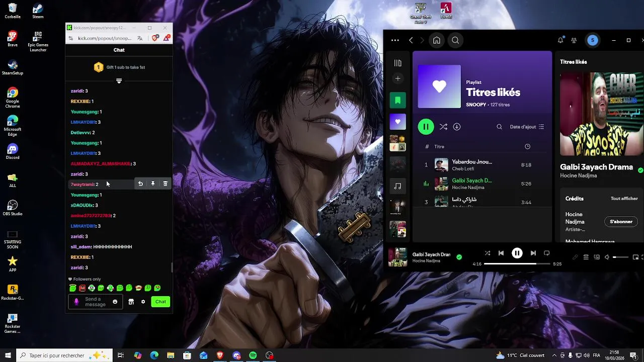Open site settings icon in Kick address bar
This screenshot has width=644, height=362.
[71, 38]
